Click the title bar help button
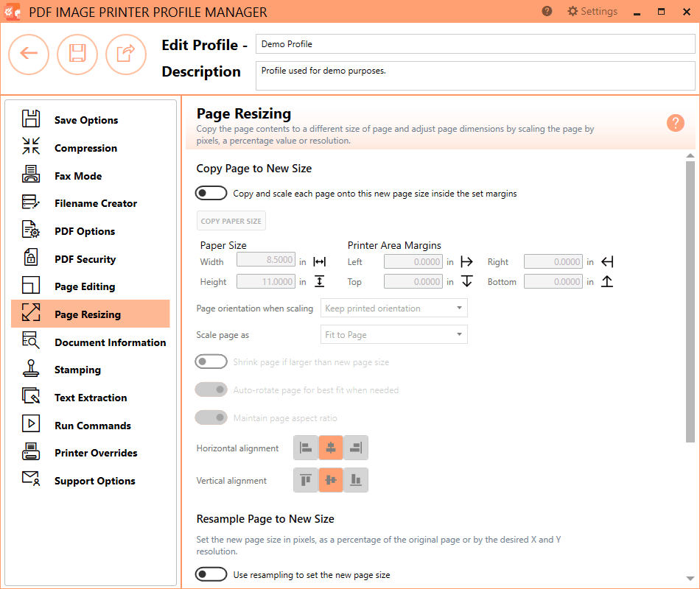700x589 pixels. coord(546,11)
